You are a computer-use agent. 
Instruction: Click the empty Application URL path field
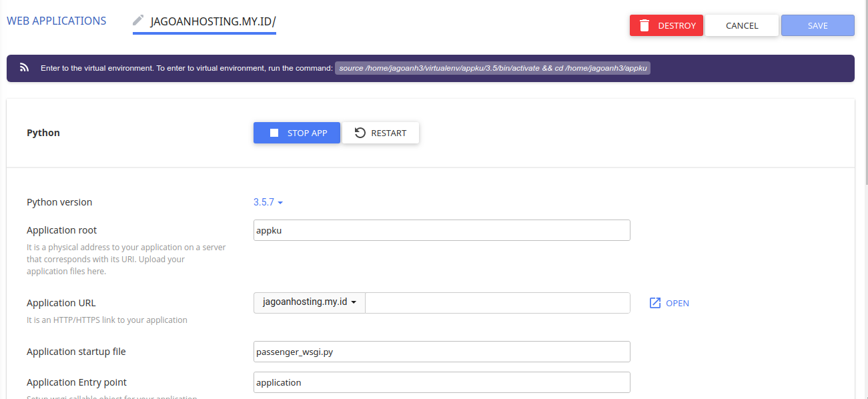coord(498,302)
